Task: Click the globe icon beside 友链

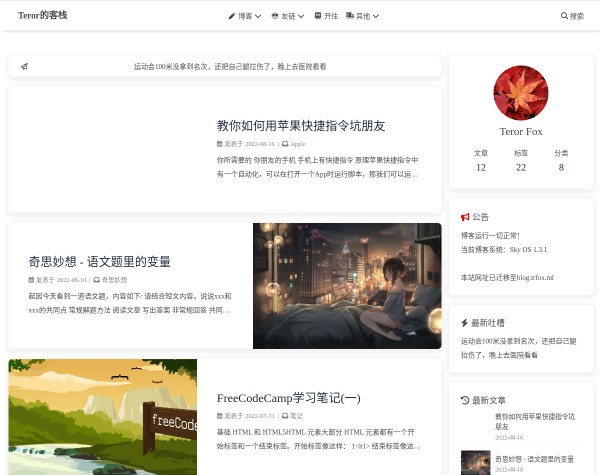Action: [x=276, y=16]
